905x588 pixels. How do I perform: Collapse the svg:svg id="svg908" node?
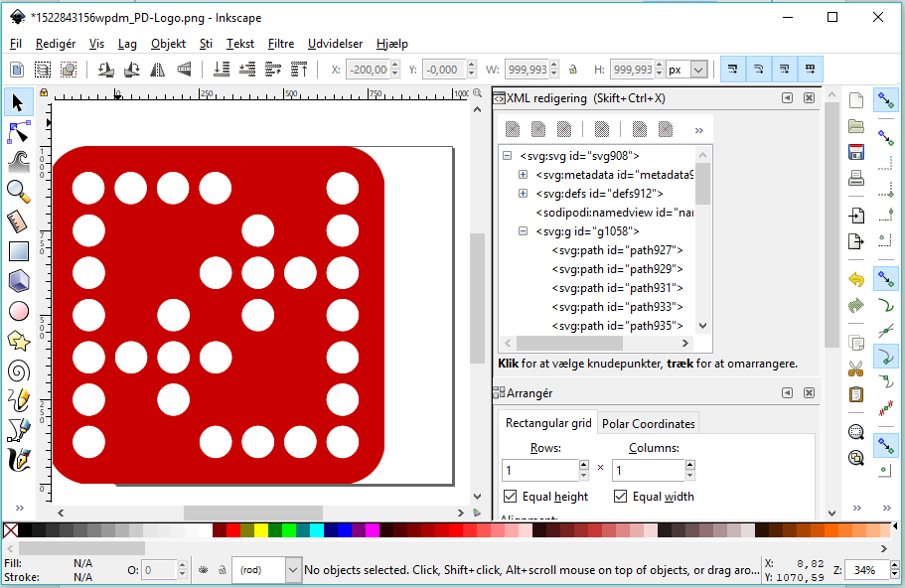508,155
